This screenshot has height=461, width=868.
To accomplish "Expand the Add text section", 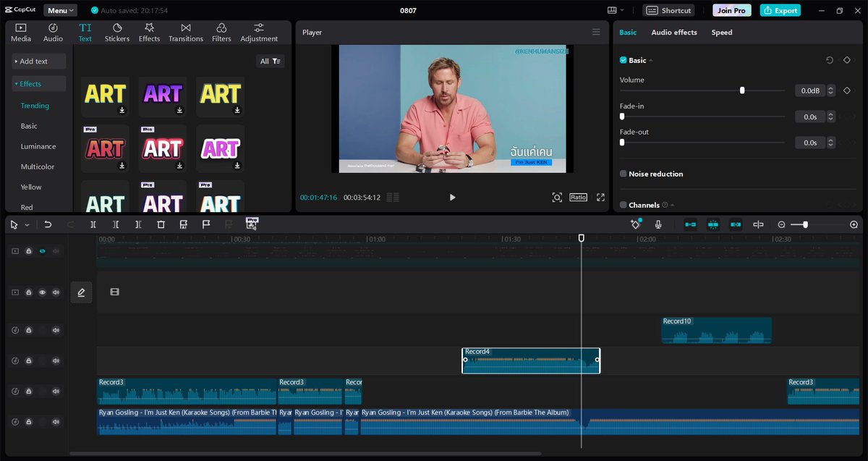I will pos(39,62).
